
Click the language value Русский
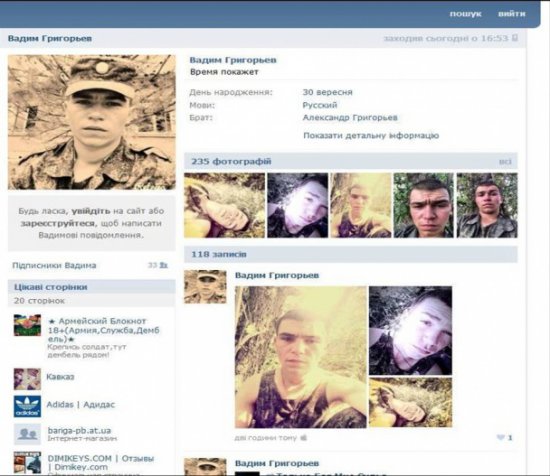tap(320, 105)
